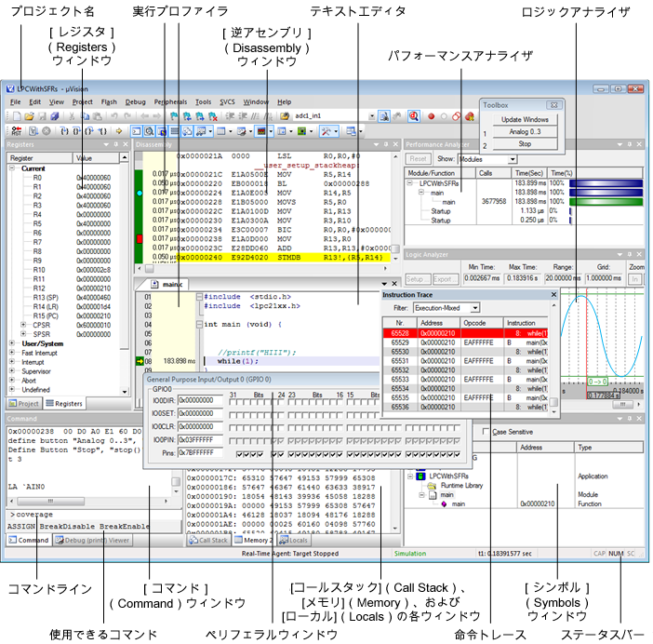Toggle the Case Sensitive checkbox
Image resolution: width=653 pixels, height=644 pixels.
(x=486, y=432)
